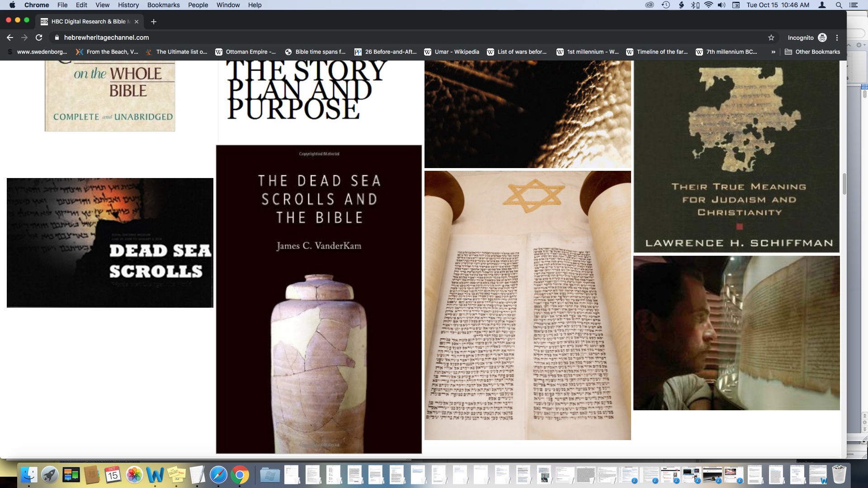Viewport: 868px width, 488px height.
Task: Open the www.swedenborg bookmark
Action: click(37, 52)
